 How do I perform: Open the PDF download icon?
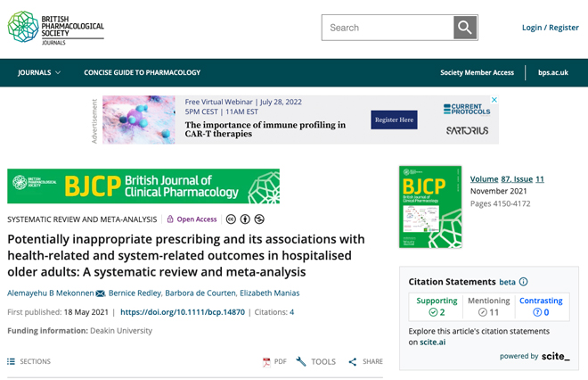click(x=266, y=362)
